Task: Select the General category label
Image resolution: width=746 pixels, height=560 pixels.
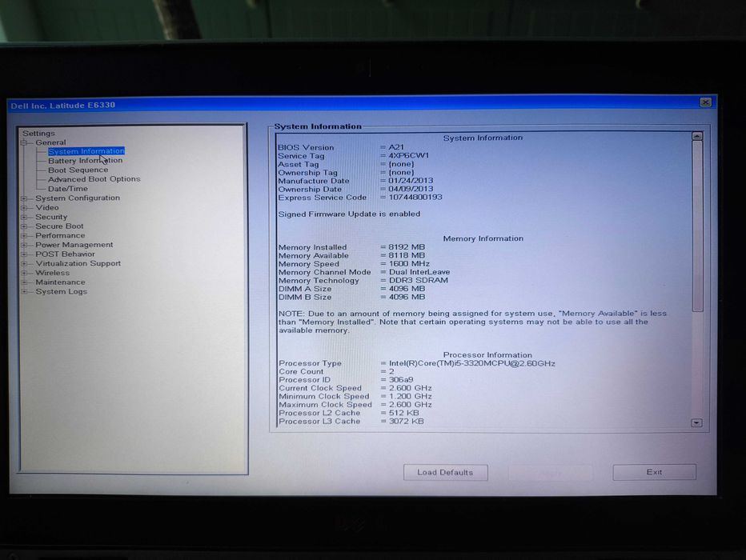Action: 50,142
